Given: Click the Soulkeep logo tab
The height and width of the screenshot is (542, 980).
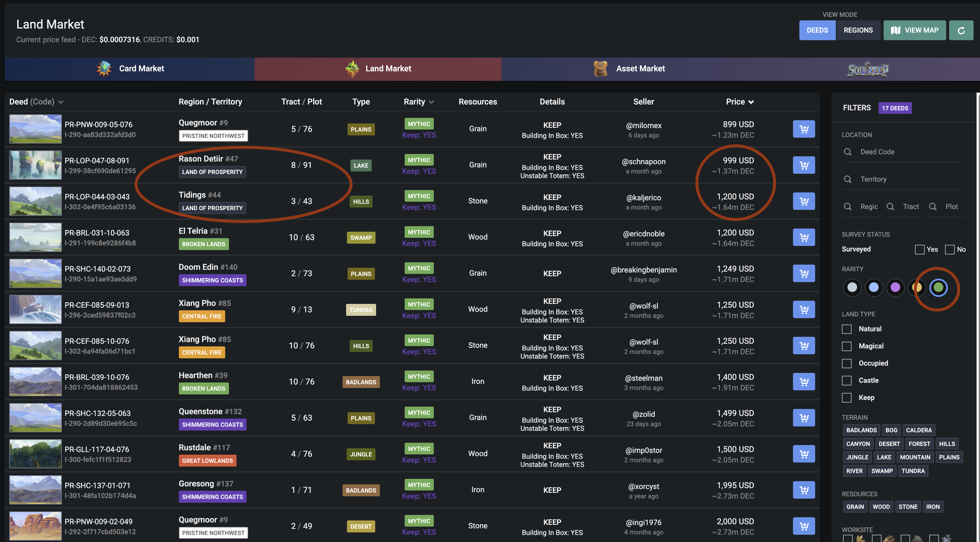Looking at the screenshot, I should [x=867, y=69].
